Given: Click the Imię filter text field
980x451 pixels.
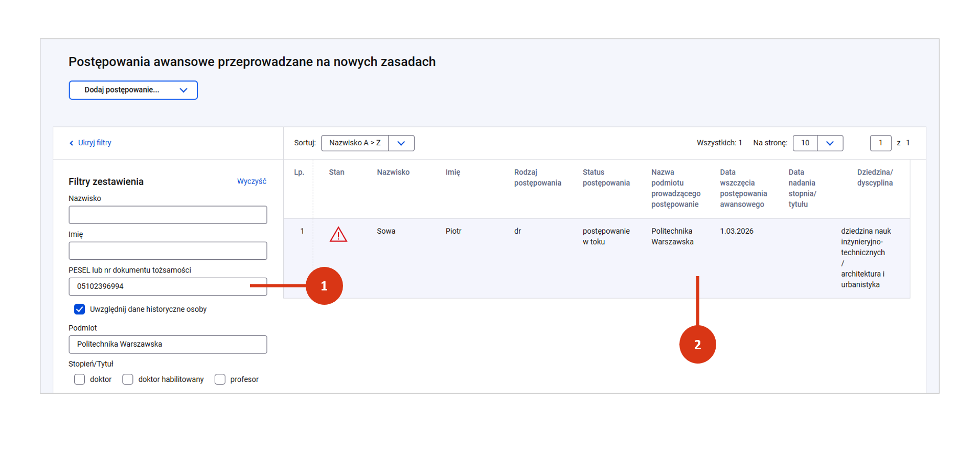Looking at the screenshot, I should click(x=168, y=251).
